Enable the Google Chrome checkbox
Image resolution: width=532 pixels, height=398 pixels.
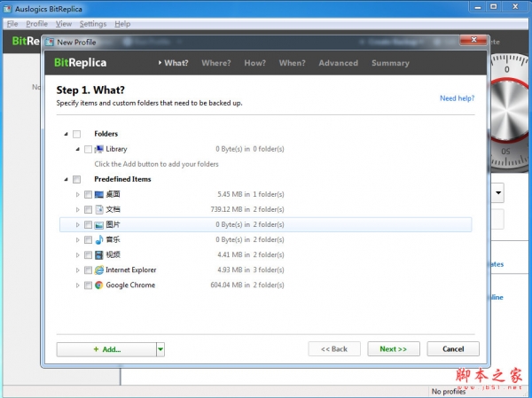click(x=88, y=285)
